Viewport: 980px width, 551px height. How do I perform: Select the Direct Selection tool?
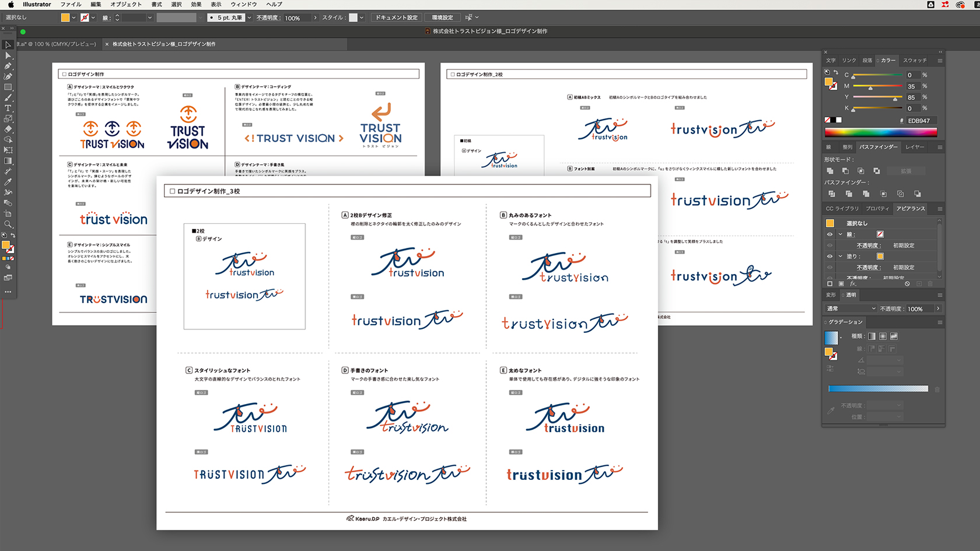pos(8,55)
